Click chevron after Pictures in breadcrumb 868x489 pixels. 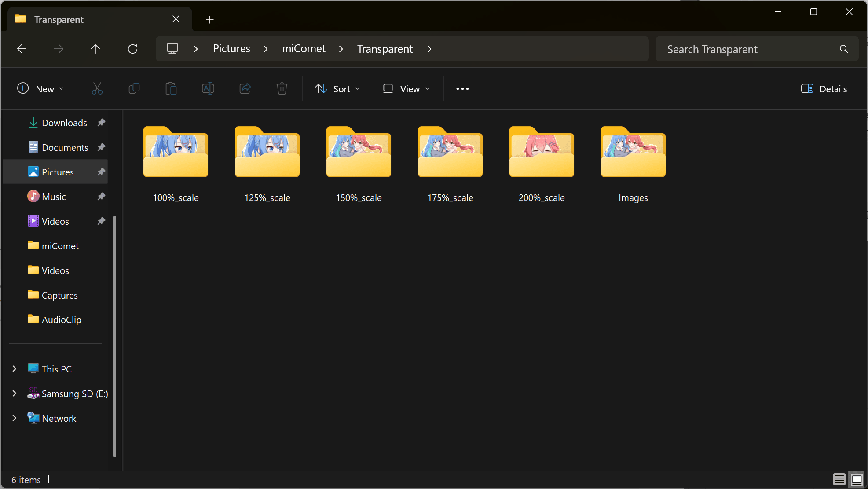coord(266,49)
